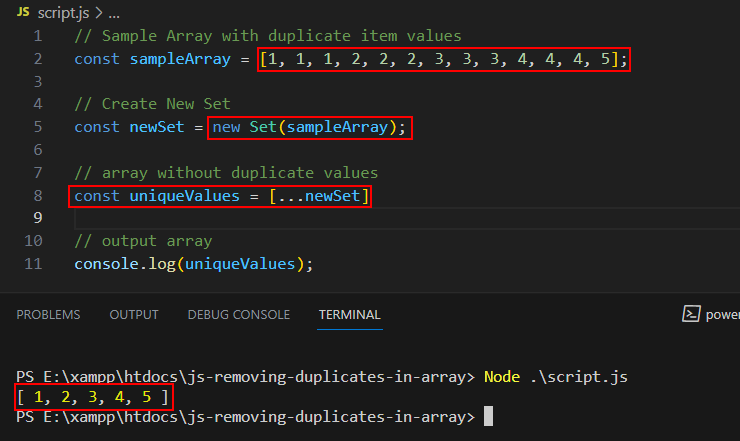
Task: Expand the breadcrumb ellipsis after script.js
Action: coord(114,14)
